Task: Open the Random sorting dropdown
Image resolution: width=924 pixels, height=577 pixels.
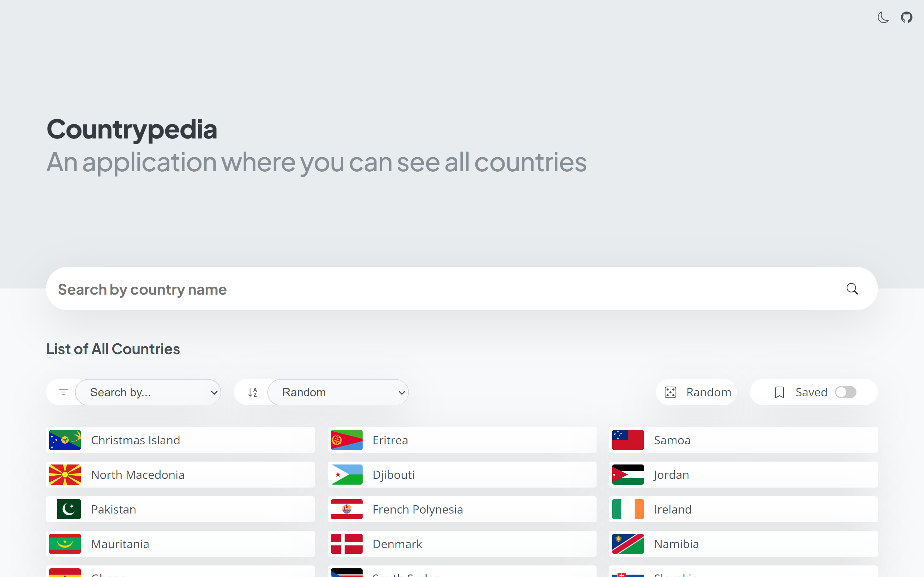Action: coord(338,392)
